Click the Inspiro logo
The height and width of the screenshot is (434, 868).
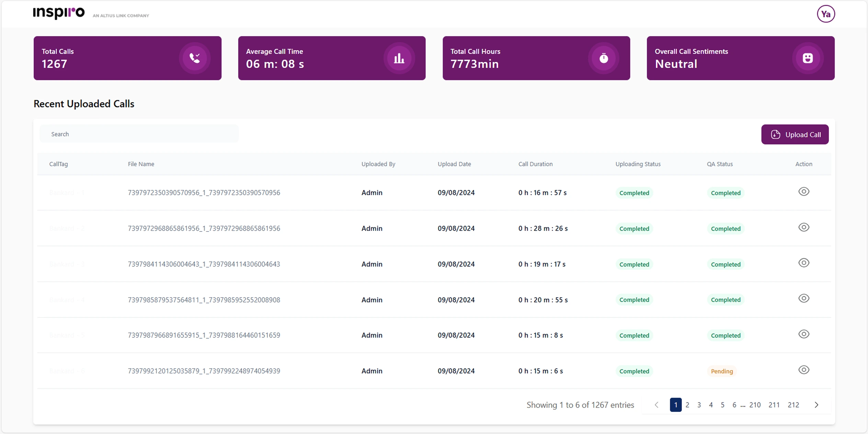coord(59,13)
